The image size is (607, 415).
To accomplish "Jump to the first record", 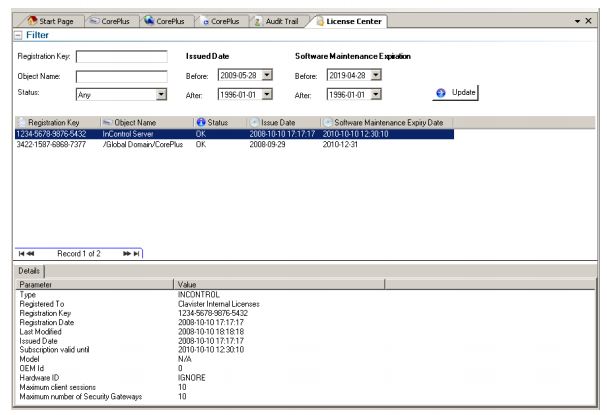I will (x=27, y=254).
